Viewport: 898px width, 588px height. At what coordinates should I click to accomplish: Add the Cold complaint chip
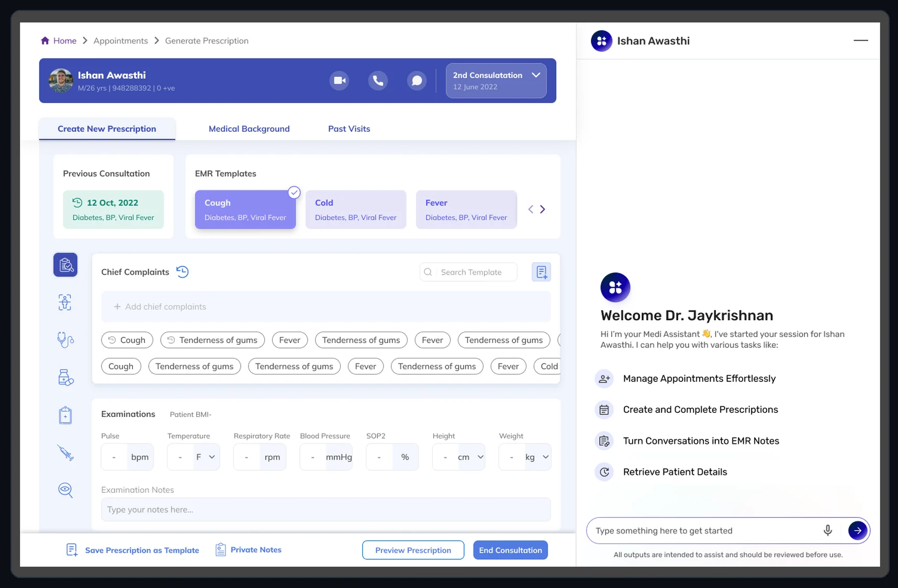click(547, 366)
